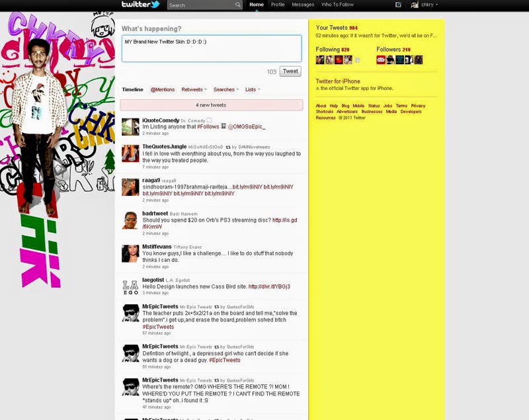Open the Mobile footer link

(358, 106)
